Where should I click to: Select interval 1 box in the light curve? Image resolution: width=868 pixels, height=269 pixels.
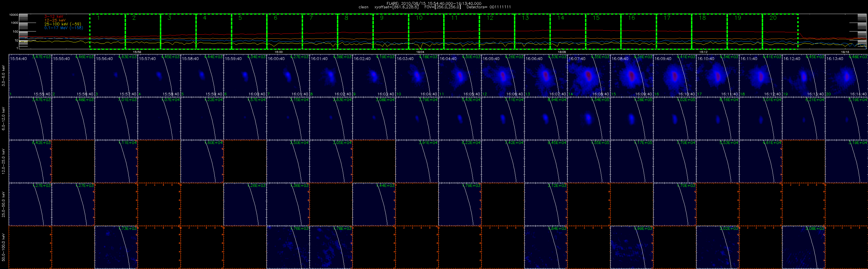point(107,32)
